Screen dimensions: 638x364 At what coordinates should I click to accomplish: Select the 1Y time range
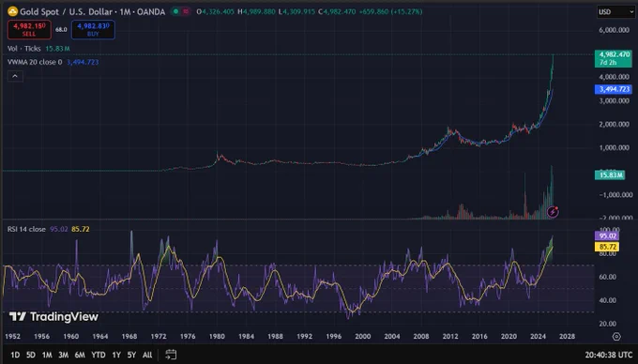116,355
